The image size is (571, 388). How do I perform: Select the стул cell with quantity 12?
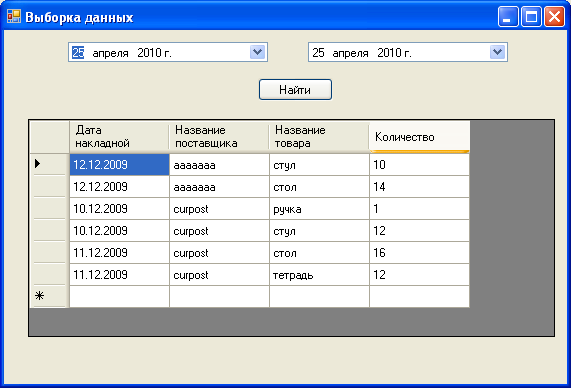coord(319,231)
